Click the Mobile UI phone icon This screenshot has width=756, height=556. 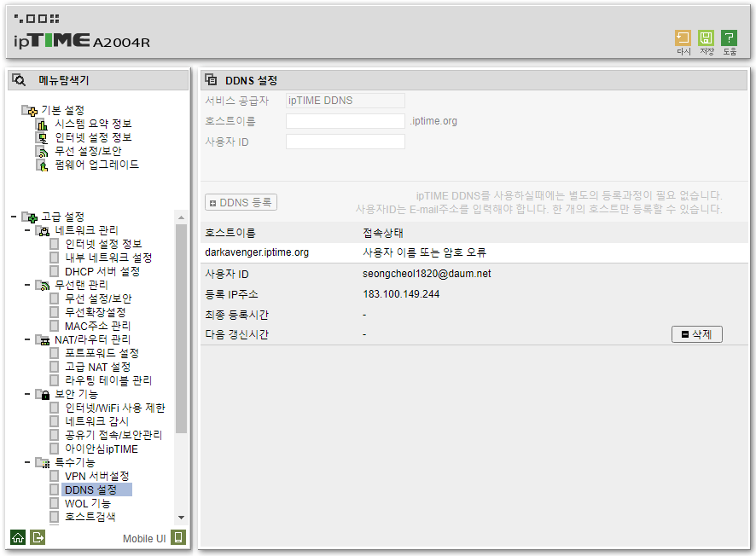[178, 537]
